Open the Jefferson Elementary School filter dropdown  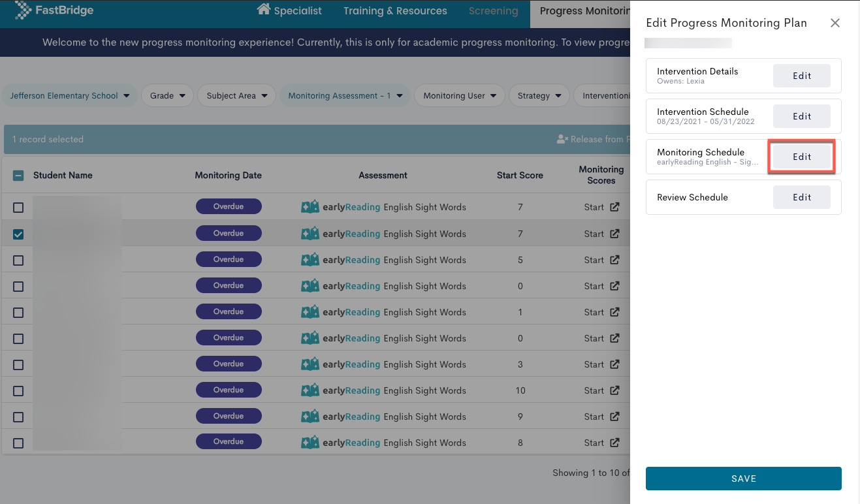tap(70, 95)
